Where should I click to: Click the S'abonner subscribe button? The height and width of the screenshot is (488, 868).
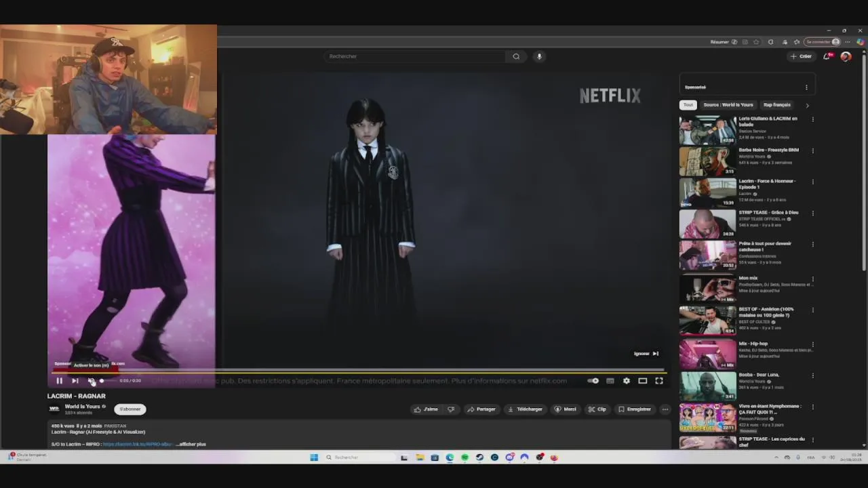[x=130, y=409]
